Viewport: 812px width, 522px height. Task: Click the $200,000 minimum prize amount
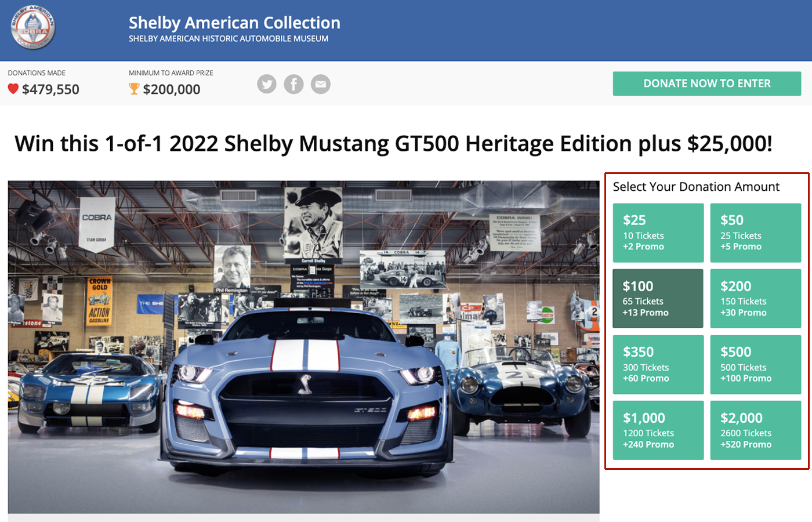pos(172,90)
